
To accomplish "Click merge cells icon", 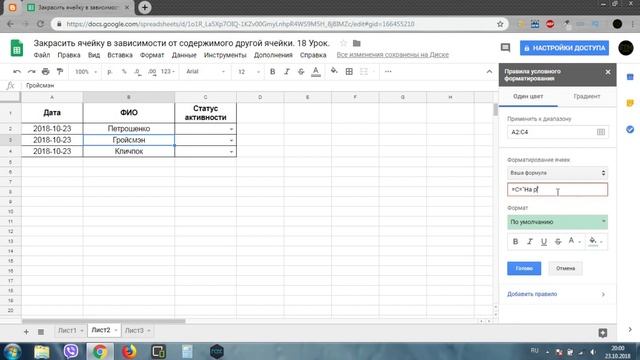I will click(x=364, y=71).
